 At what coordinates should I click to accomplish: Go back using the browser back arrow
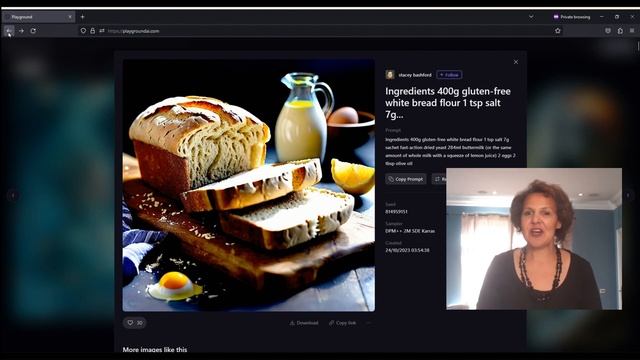[9, 31]
